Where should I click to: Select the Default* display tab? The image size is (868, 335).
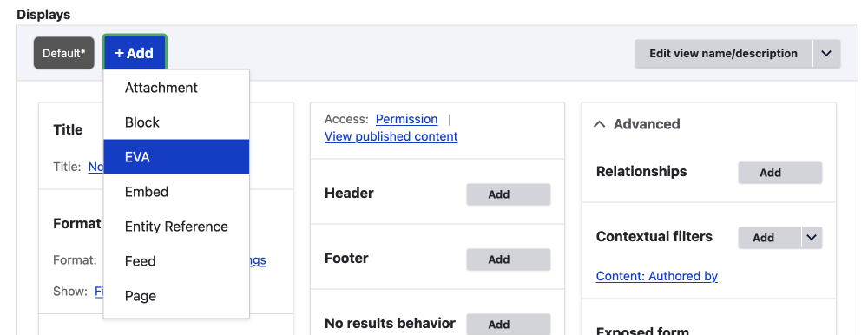[x=64, y=53]
